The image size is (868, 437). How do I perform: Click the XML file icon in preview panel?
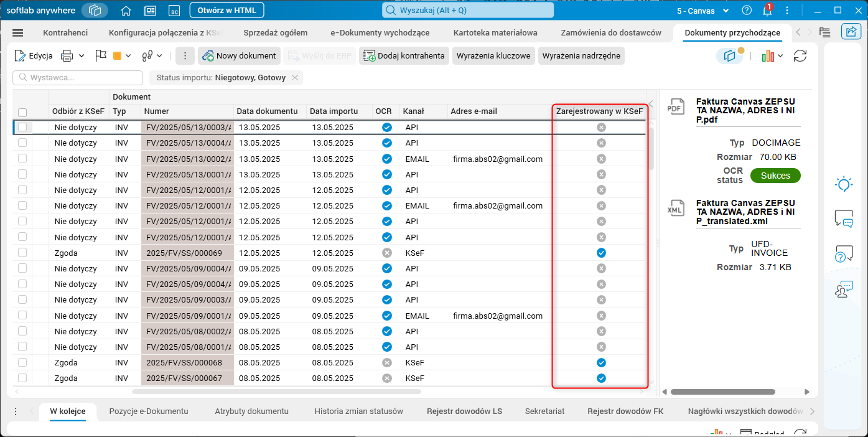[675, 208]
